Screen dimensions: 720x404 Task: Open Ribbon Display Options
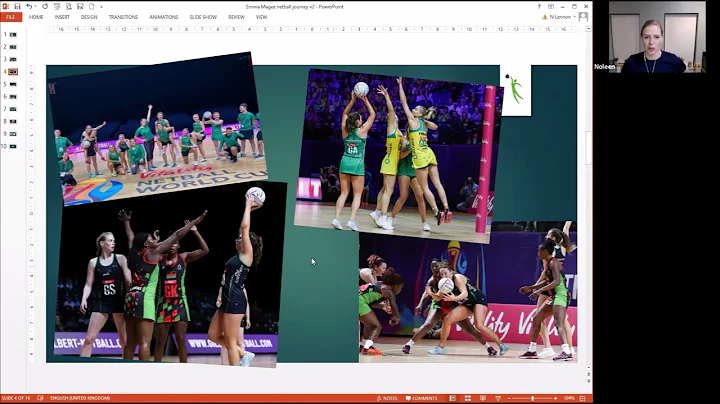point(551,6)
